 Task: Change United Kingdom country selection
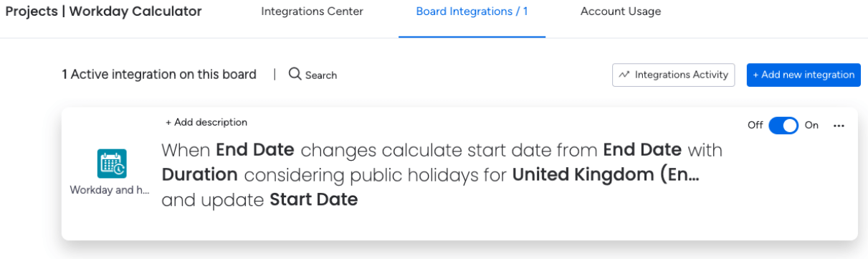[606, 174]
